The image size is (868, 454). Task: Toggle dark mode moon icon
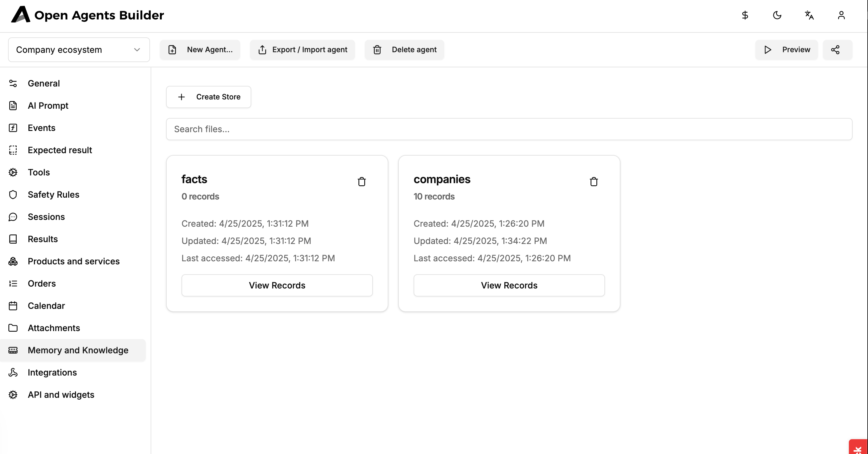(x=777, y=15)
